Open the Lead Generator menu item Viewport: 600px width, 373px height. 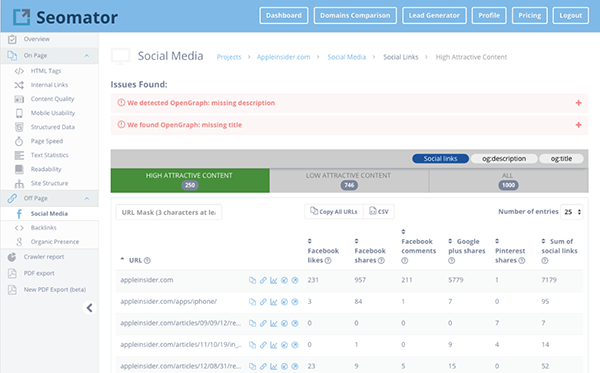[x=434, y=16]
